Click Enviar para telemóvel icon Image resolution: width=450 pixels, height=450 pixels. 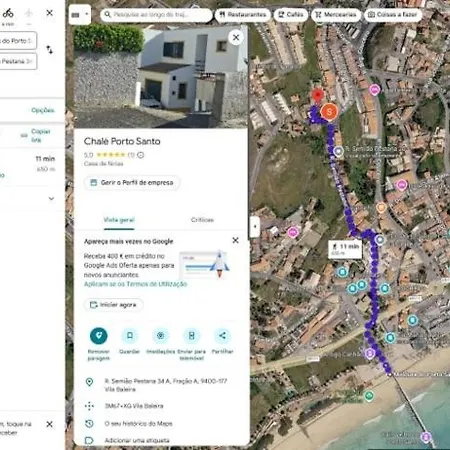[x=192, y=336]
